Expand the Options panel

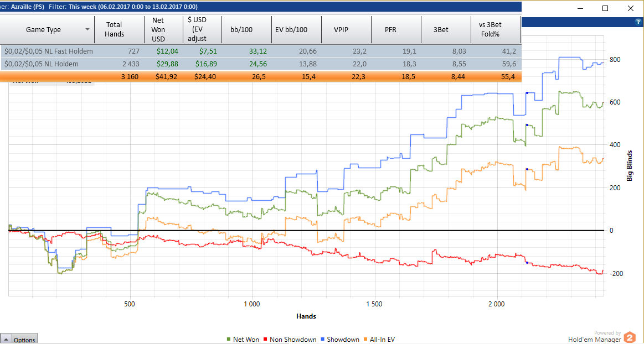click(x=19, y=340)
